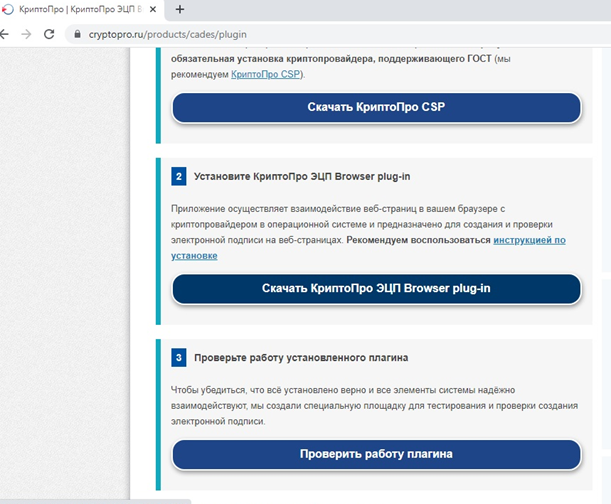The height and width of the screenshot is (504, 611).
Task: Open the КриптоПро CSP hyperlink
Action: point(267,74)
